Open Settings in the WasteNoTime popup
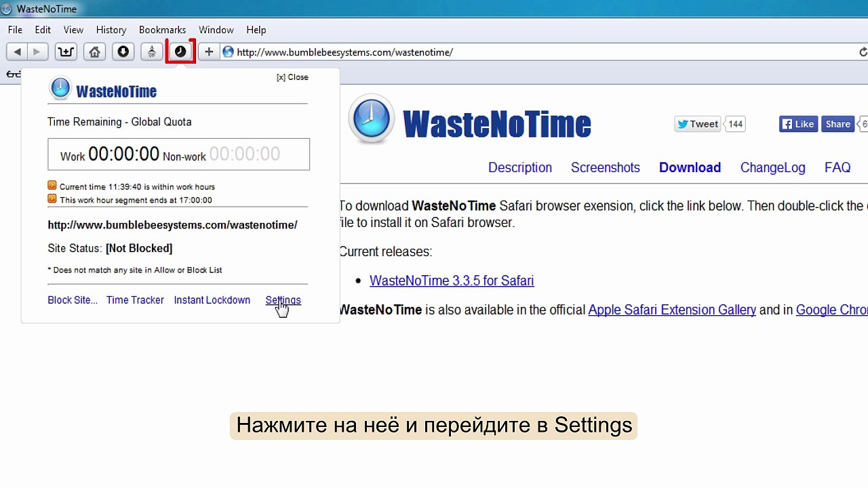 (x=283, y=300)
